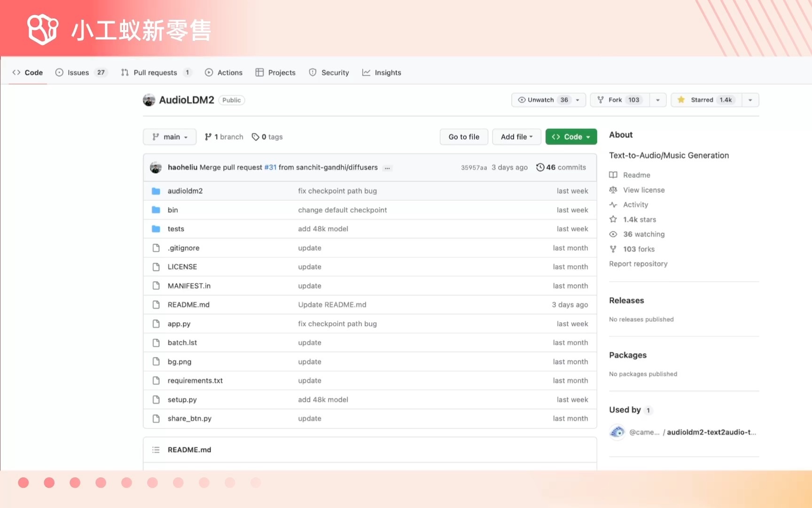This screenshot has height=508, width=812.
Task: Open the AudioLDM2 repository title
Action: click(187, 100)
